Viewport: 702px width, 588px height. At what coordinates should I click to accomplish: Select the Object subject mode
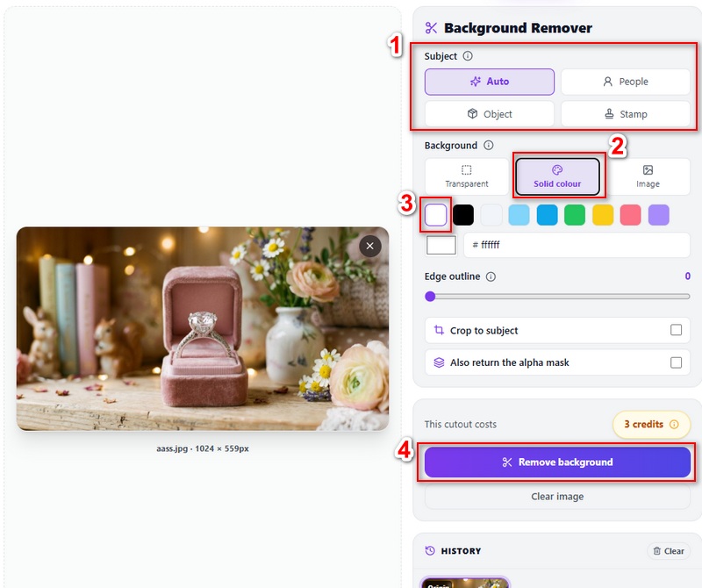click(x=490, y=114)
